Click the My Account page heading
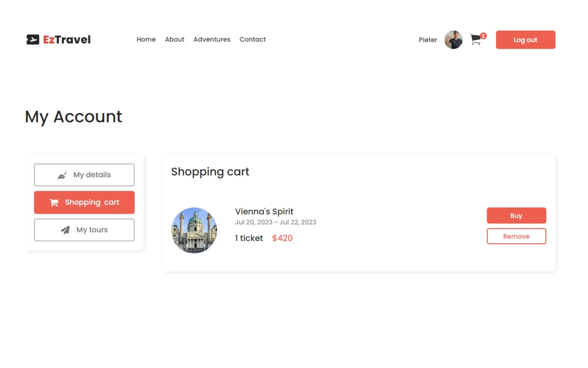This screenshot has width=588, height=368. (73, 117)
